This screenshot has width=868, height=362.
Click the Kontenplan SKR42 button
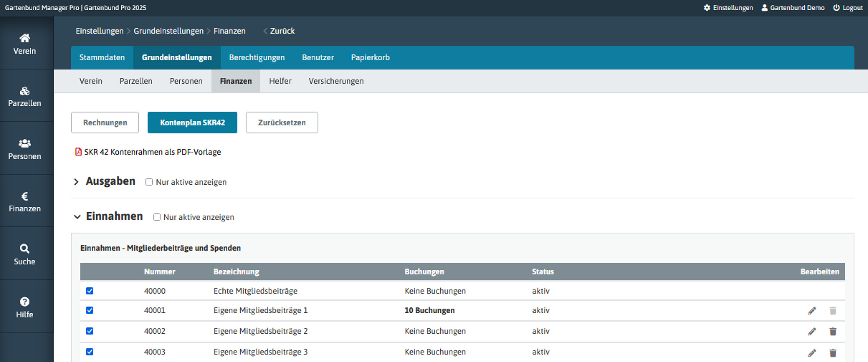coord(192,122)
